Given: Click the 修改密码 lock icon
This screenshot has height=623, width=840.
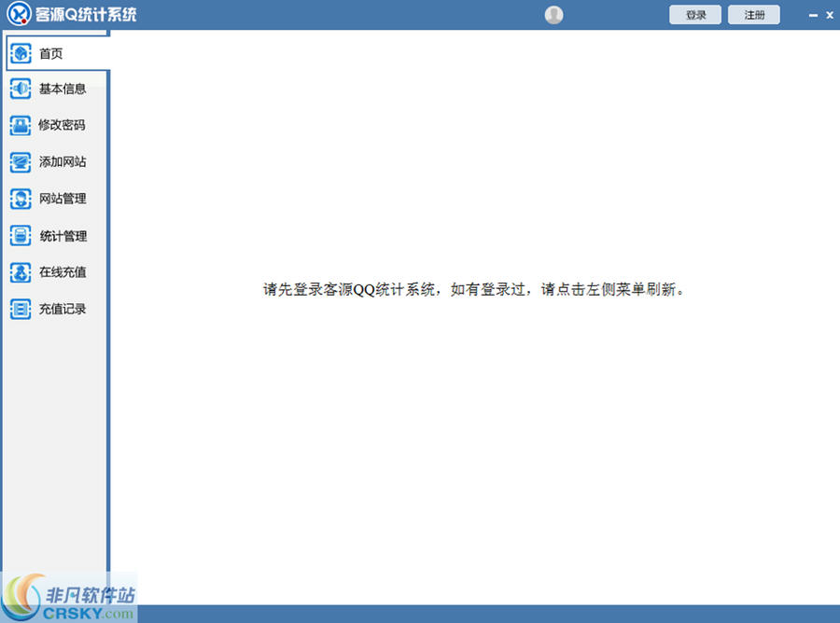Looking at the screenshot, I should click(21, 126).
